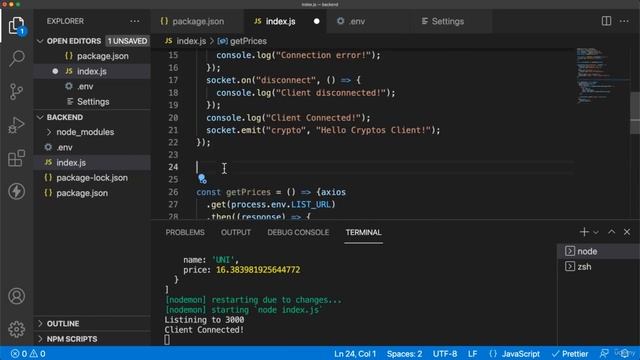This screenshot has height=360, width=640.
Task: Click line number 21 in gutter
Action: (173, 130)
